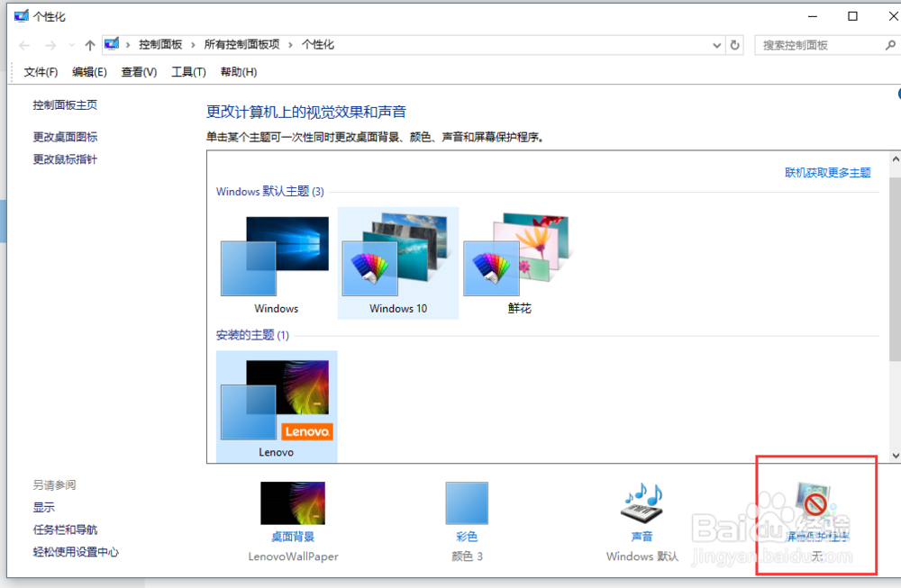
Task: Click 联机获取更多主题 link
Action: tap(828, 173)
